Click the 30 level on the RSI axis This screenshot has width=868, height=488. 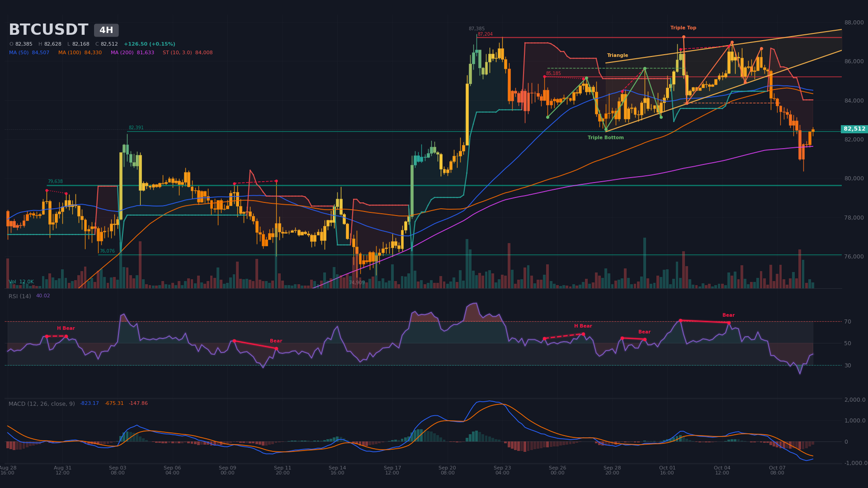[847, 366]
